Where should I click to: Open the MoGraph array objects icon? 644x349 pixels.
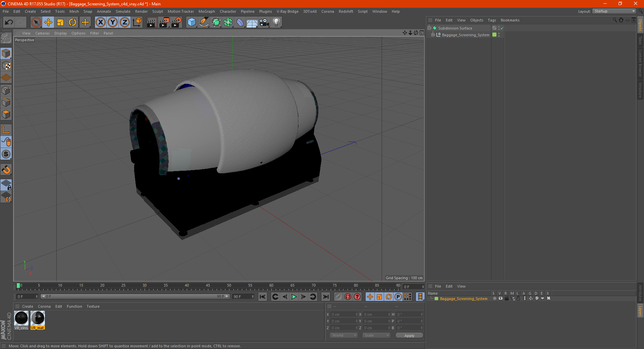(x=228, y=22)
